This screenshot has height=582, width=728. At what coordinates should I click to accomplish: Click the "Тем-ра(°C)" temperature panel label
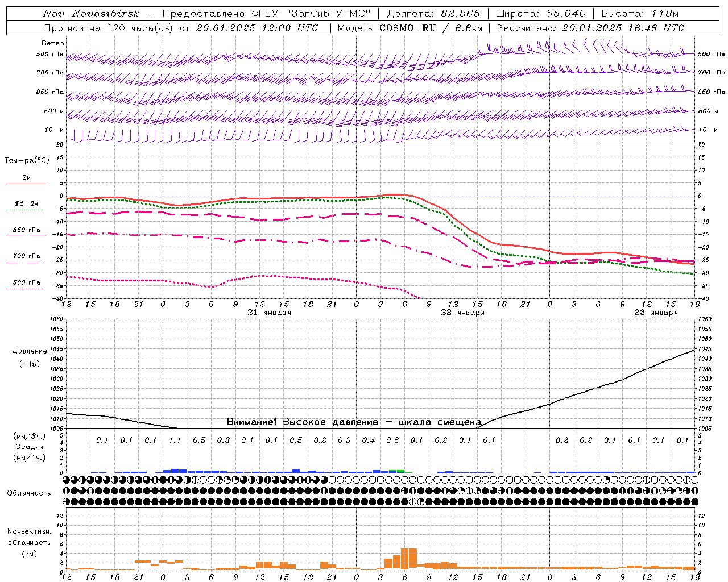(x=27, y=161)
